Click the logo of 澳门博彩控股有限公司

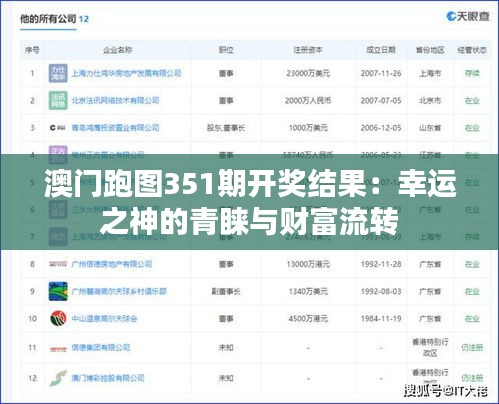pyautogui.click(x=58, y=378)
